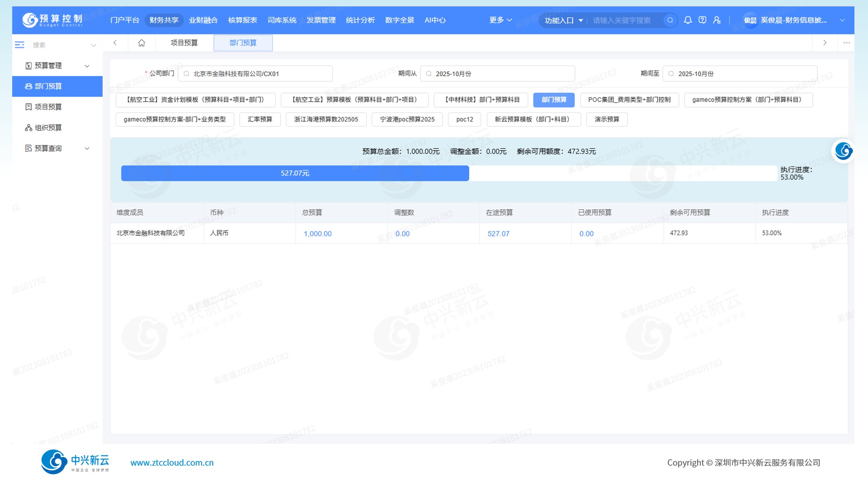The image size is (868, 488).
Task: Open the 统计分析 menu
Action: tap(360, 20)
